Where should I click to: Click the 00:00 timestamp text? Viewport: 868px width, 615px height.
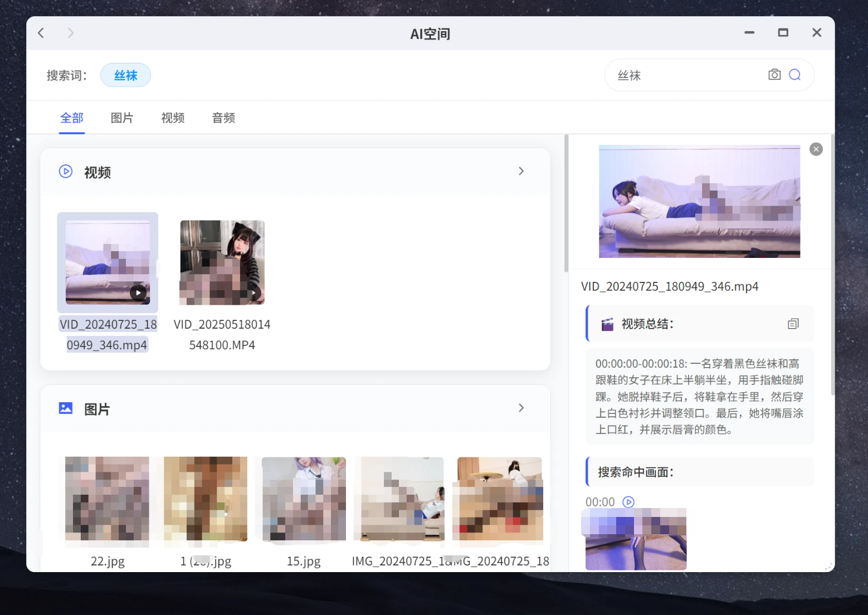point(600,502)
